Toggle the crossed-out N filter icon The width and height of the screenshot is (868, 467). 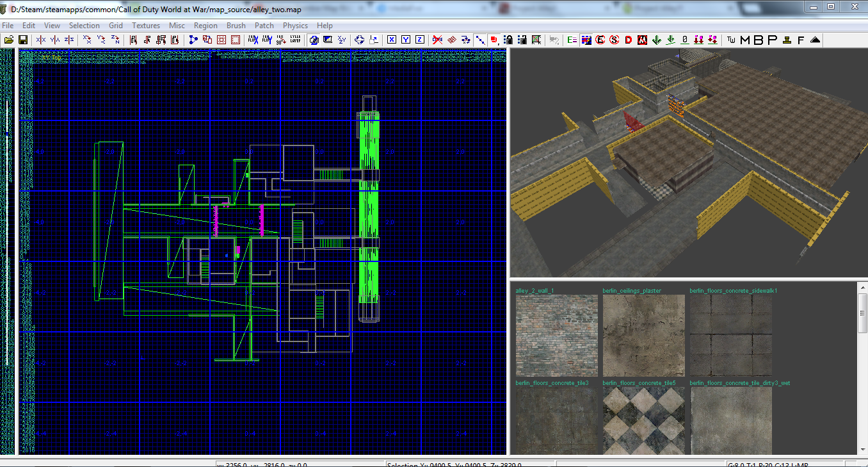click(x=642, y=40)
